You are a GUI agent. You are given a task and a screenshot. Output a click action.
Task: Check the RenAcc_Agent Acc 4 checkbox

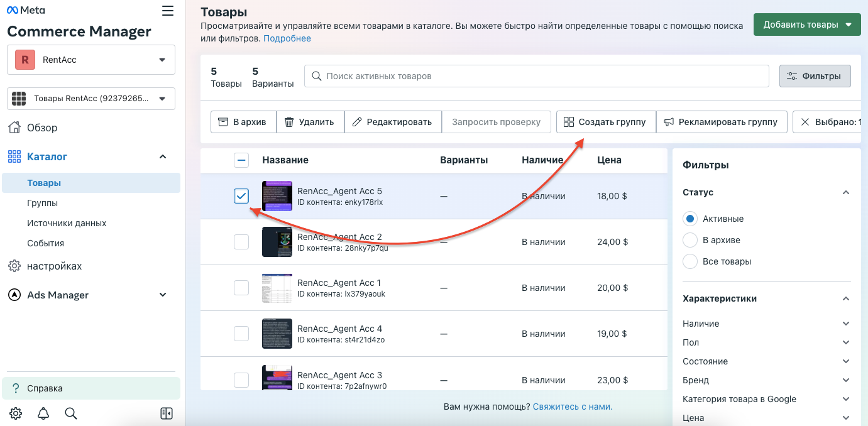(x=241, y=334)
